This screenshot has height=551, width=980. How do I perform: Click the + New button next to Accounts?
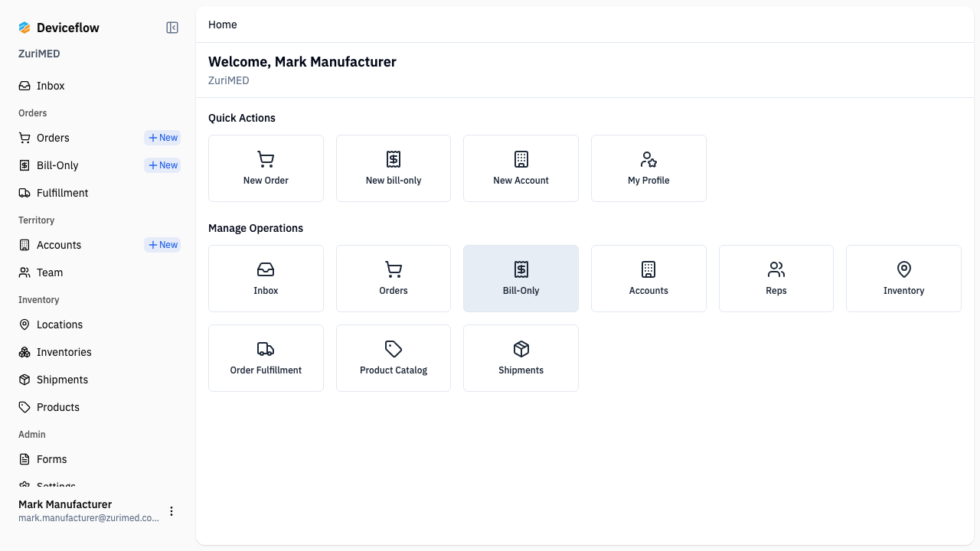(162, 245)
